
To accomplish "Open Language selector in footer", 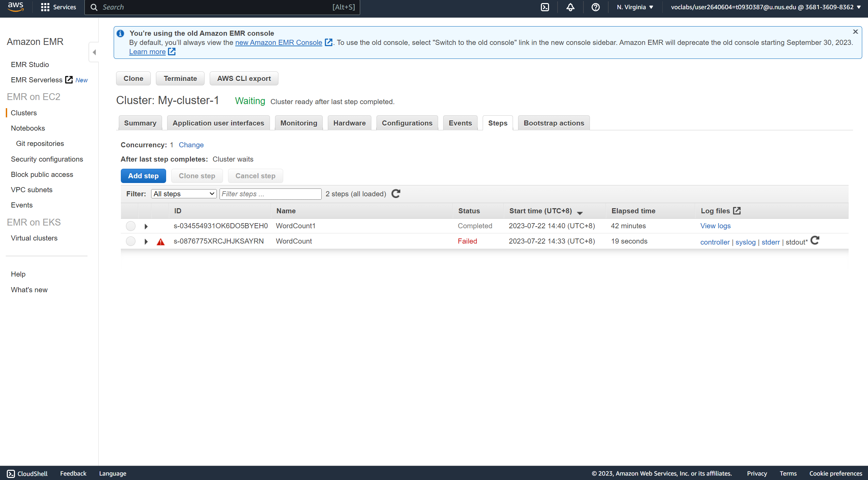I will pyautogui.click(x=113, y=474).
